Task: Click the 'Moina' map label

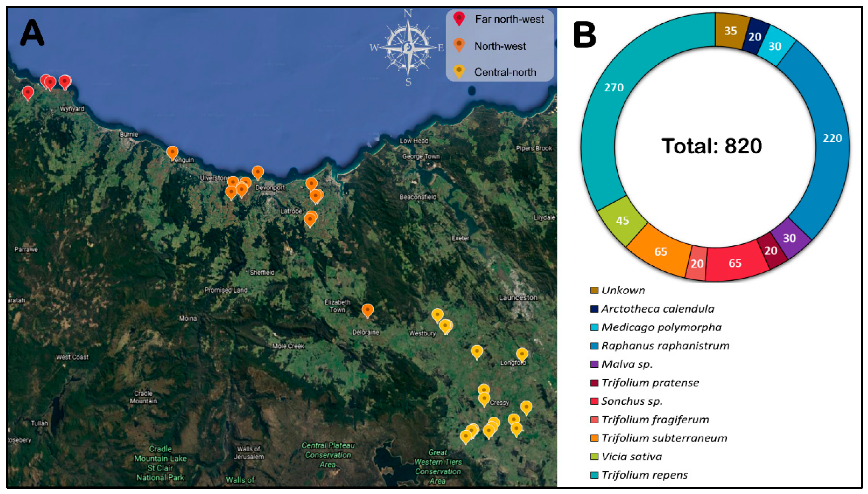Action: pyautogui.click(x=188, y=318)
